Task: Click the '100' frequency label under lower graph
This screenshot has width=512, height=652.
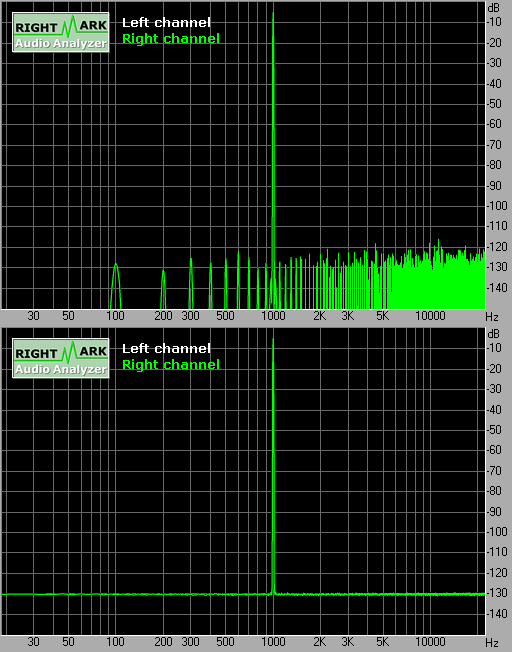Action: click(115, 642)
